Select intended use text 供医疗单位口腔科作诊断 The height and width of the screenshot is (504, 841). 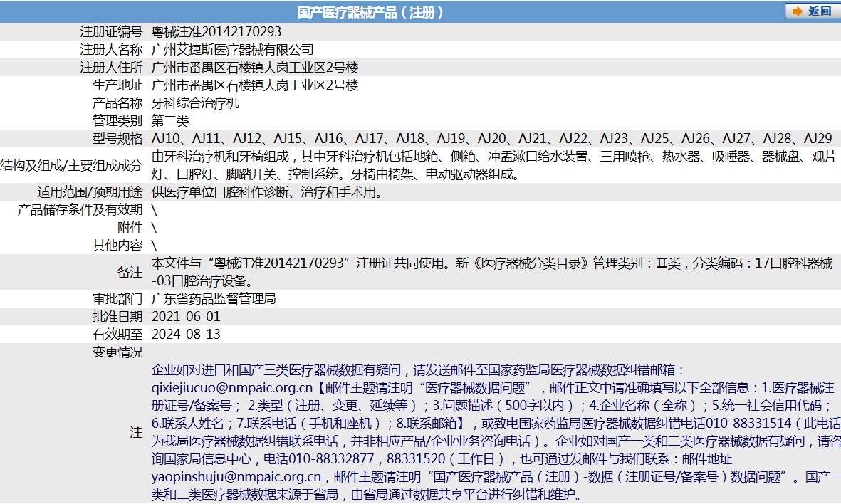268,192
